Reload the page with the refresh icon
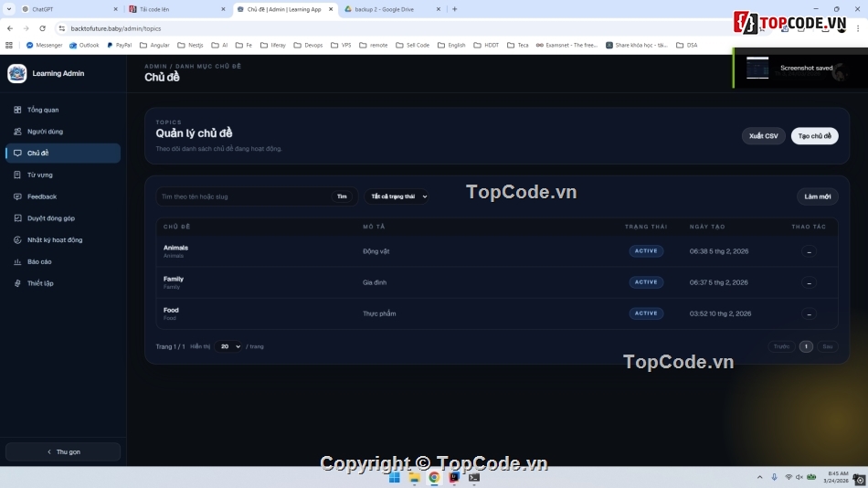Image resolution: width=868 pixels, height=488 pixels. [x=43, y=28]
